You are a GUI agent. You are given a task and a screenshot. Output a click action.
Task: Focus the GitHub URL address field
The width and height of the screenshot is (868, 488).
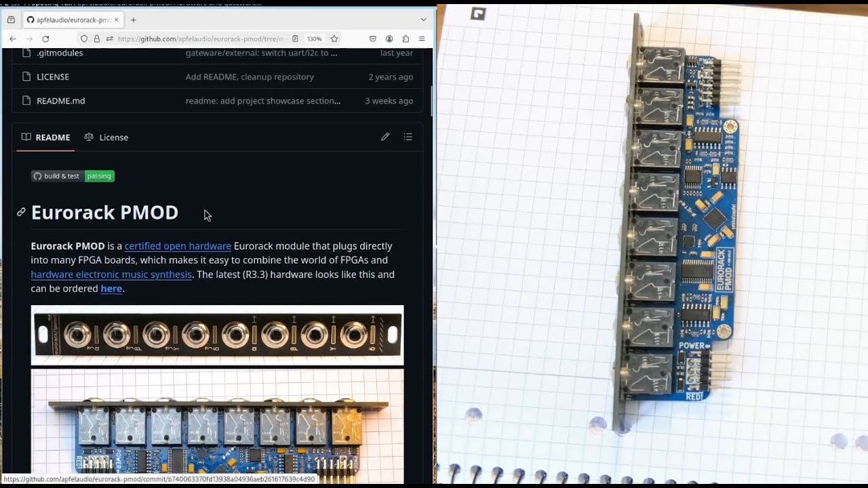coord(202,39)
